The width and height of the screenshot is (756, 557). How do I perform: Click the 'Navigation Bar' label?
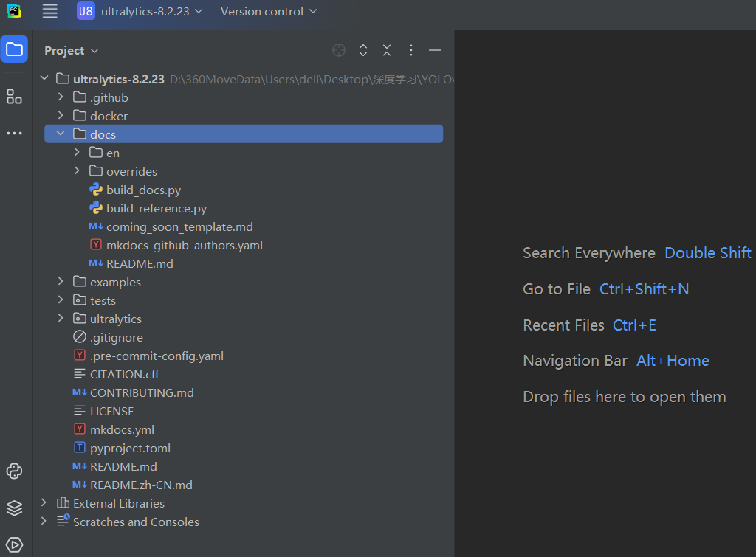point(575,361)
